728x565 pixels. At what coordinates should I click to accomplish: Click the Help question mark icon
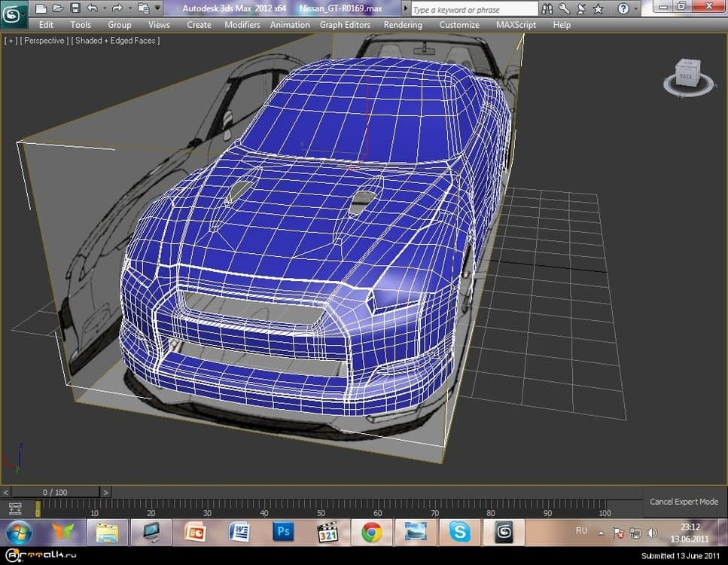[623, 9]
